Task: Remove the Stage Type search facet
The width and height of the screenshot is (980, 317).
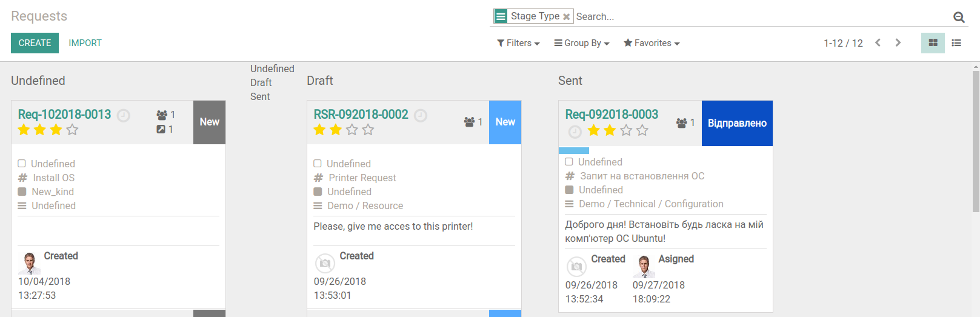Action: (566, 17)
